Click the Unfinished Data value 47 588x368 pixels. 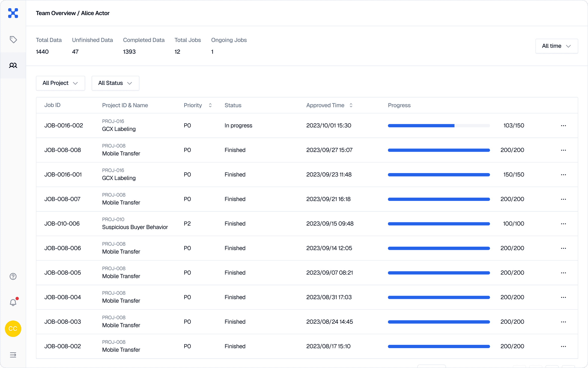tap(75, 52)
